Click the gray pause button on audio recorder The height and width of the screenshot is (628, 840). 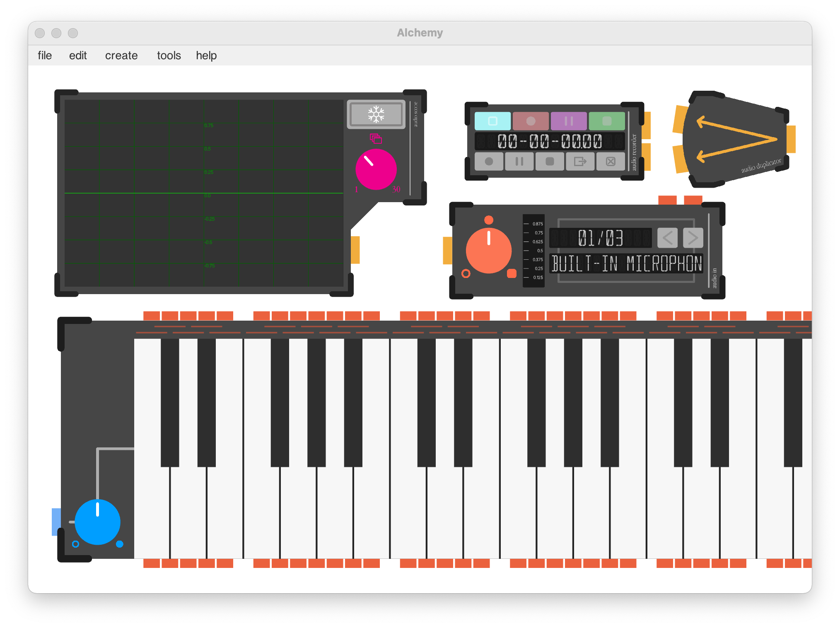pyautogui.click(x=519, y=162)
